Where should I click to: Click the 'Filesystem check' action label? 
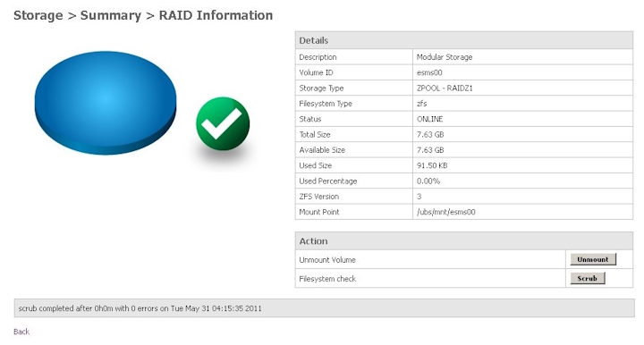[327, 279]
